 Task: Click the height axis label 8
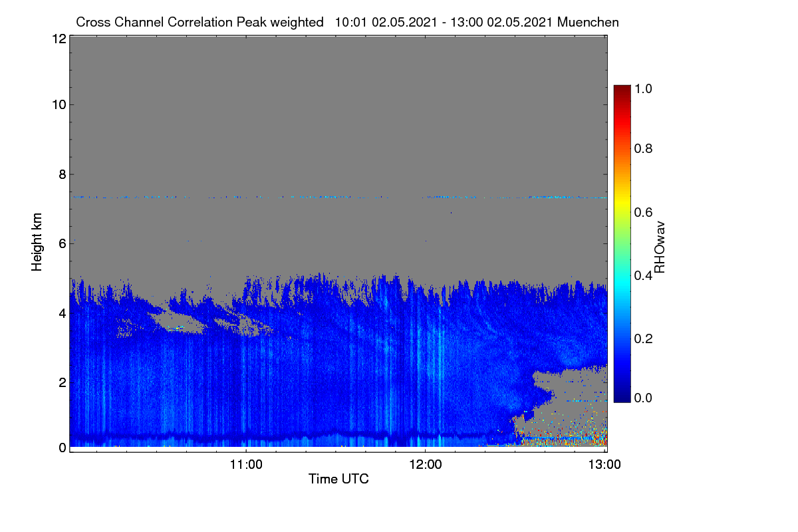[62, 174]
